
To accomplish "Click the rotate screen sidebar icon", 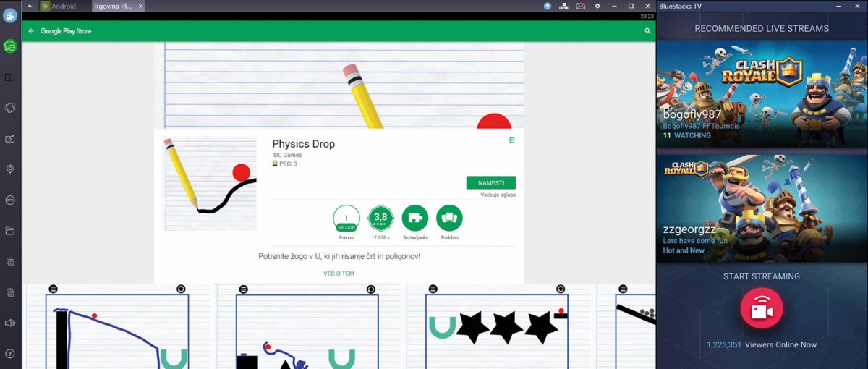I will 10,108.
